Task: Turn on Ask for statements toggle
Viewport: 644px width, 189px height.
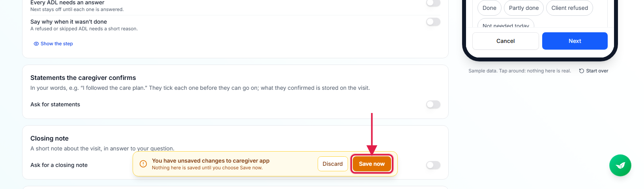Action: (x=433, y=104)
